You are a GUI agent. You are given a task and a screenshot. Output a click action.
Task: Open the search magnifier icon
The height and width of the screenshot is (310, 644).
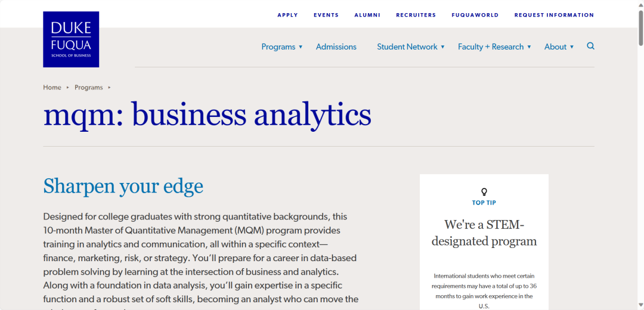[x=590, y=46]
